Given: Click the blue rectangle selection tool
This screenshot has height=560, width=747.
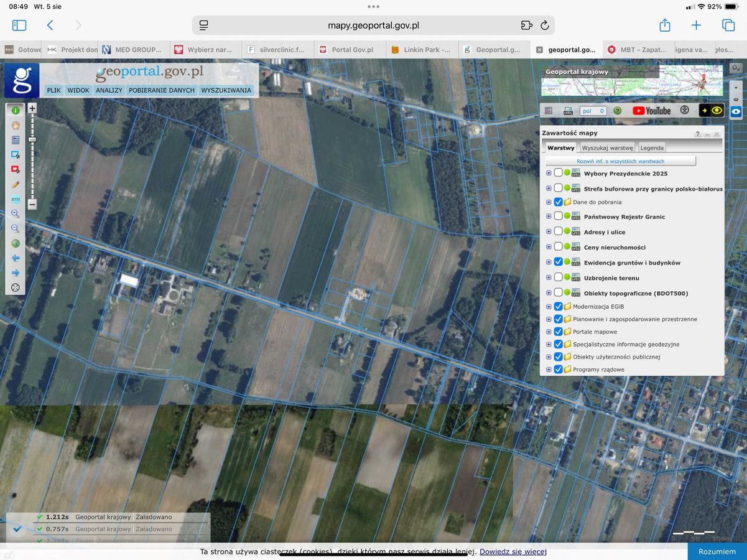Looking at the screenshot, I should (16, 155).
